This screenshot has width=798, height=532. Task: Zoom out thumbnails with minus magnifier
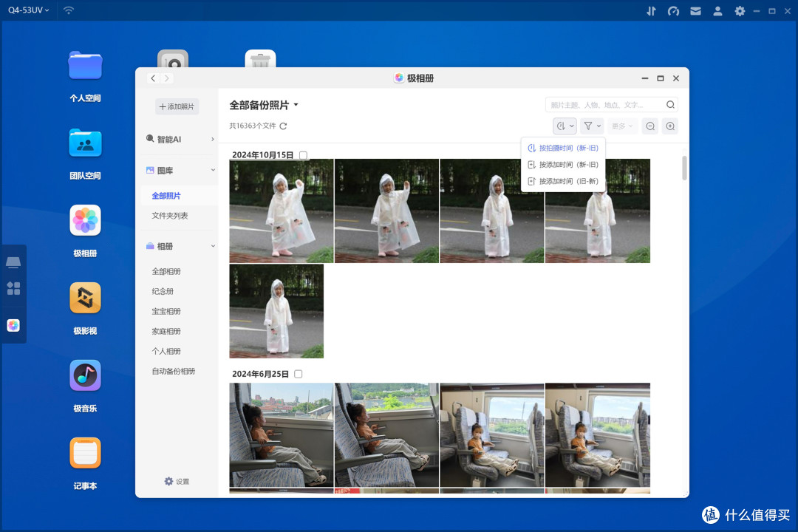[x=650, y=126]
